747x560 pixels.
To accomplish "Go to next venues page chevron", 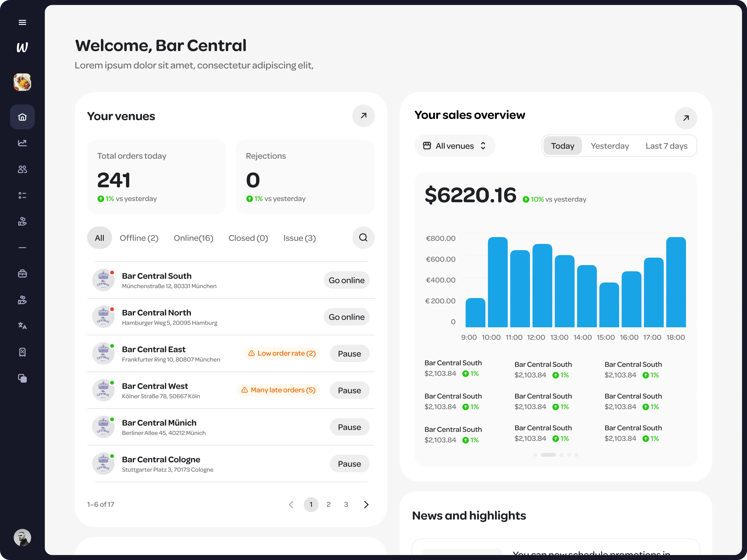I will tap(366, 504).
